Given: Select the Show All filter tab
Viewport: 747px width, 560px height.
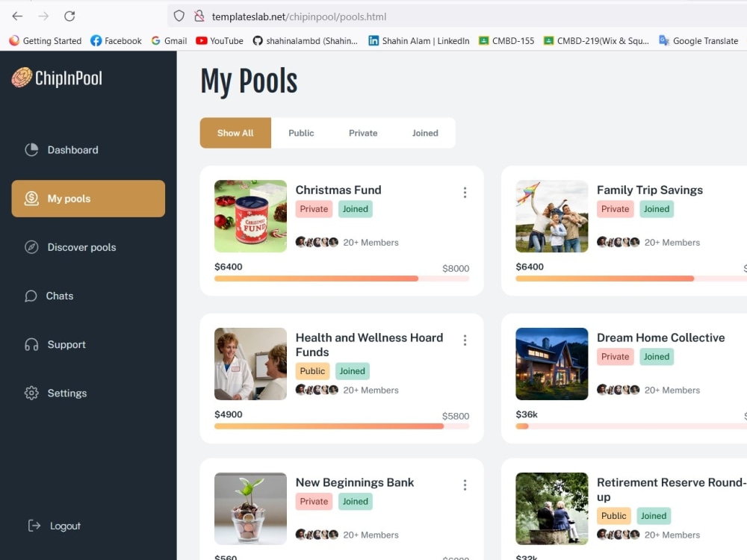Looking at the screenshot, I should (x=235, y=133).
